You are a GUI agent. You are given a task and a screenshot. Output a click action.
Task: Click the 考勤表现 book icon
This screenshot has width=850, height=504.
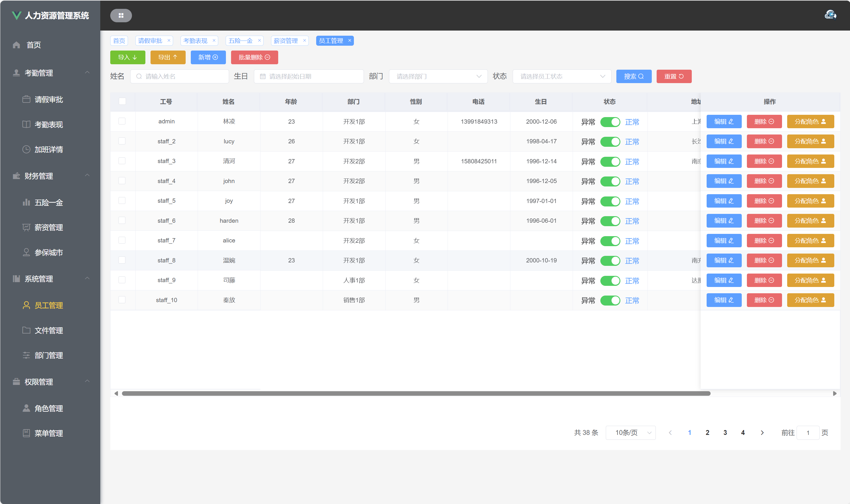[26, 124]
